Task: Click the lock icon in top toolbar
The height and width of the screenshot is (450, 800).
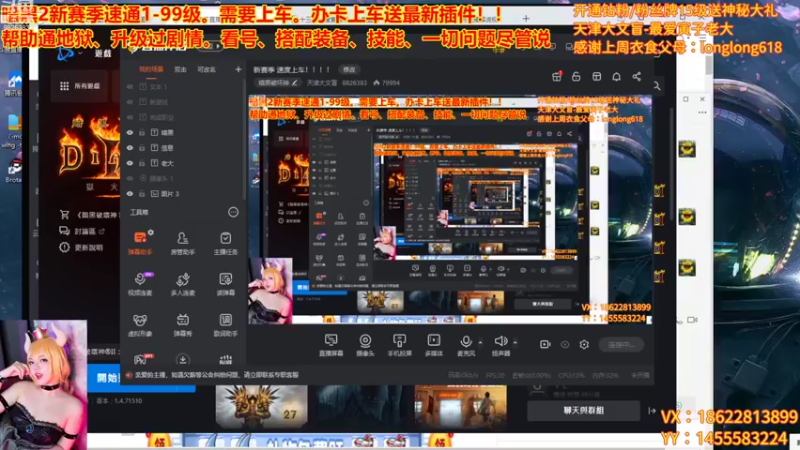Action: pos(576,77)
